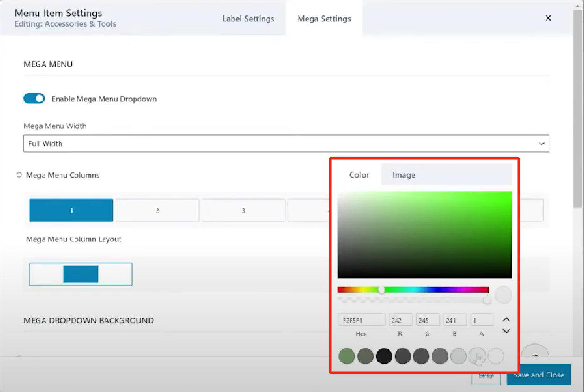
Task: Select the single centered column layout thumbnail
Action: point(81,274)
